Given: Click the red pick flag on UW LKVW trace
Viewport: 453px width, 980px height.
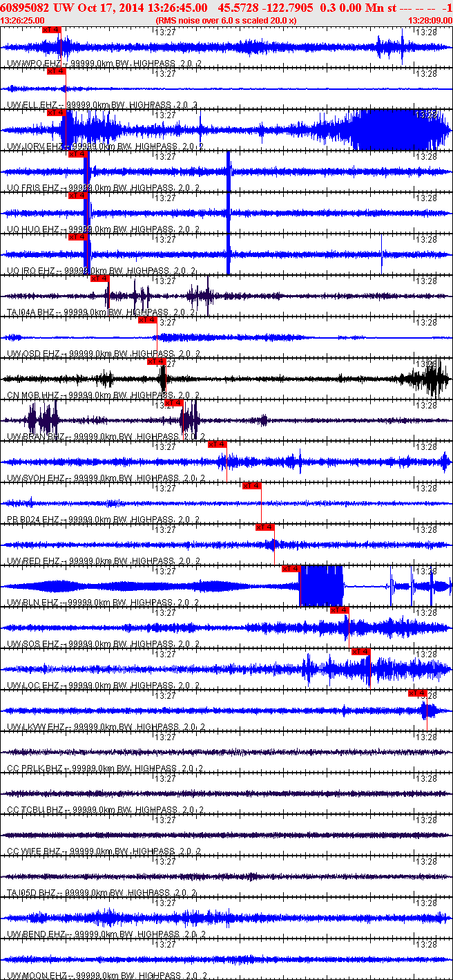Looking at the screenshot, I should click(418, 693).
